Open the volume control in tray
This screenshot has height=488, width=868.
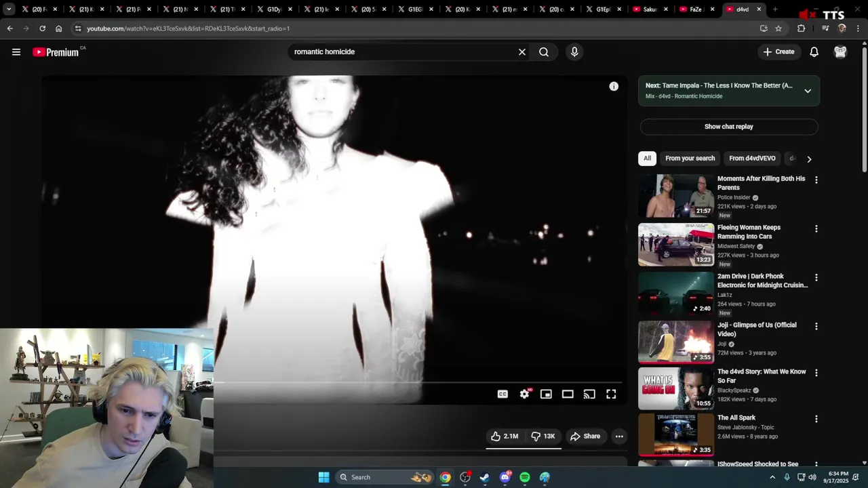pos(812,477)
